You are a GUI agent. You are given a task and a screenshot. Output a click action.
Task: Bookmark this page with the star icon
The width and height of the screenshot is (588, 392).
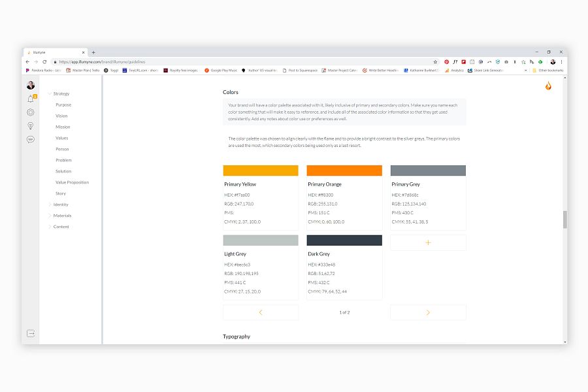435,62
